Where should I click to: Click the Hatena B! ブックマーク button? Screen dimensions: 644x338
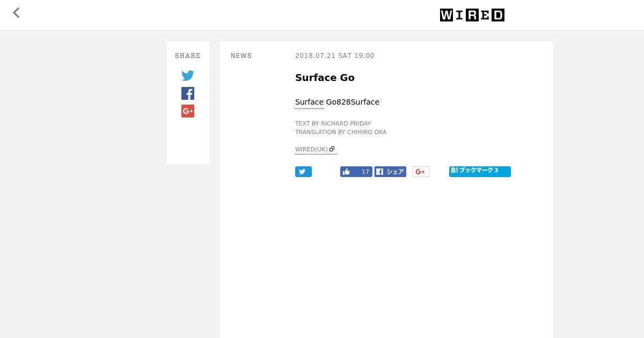click(480, 171)
